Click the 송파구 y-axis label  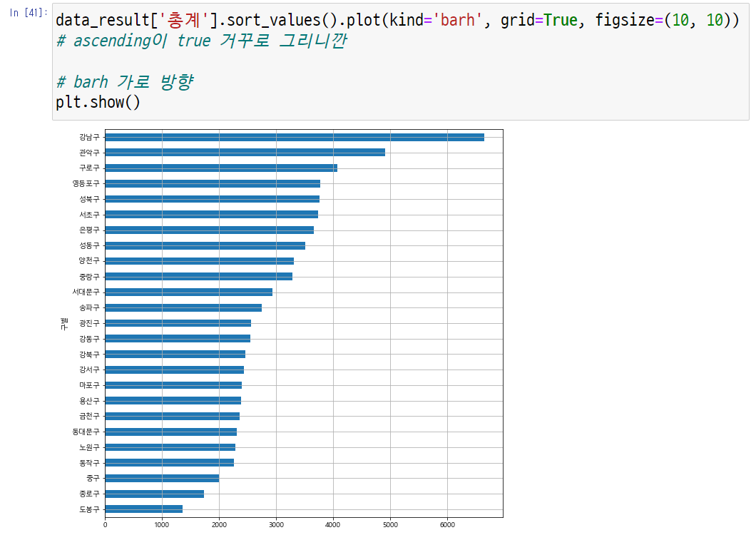pos(89,307)
